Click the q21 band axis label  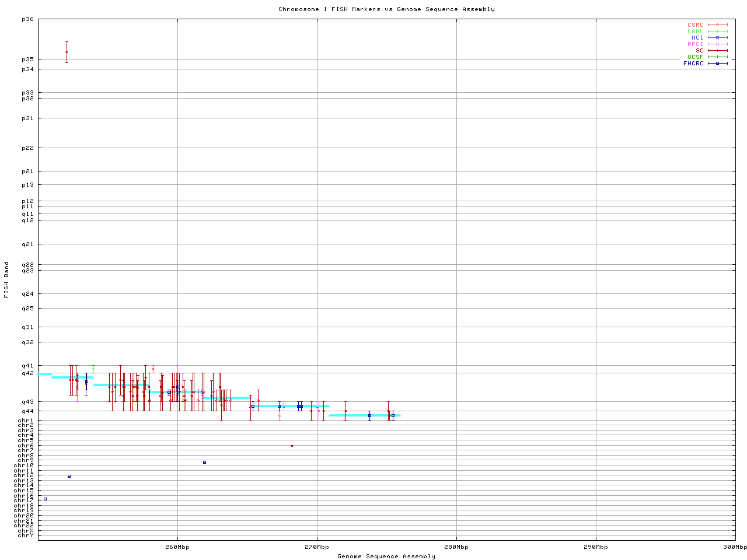[x=27, y=244]
